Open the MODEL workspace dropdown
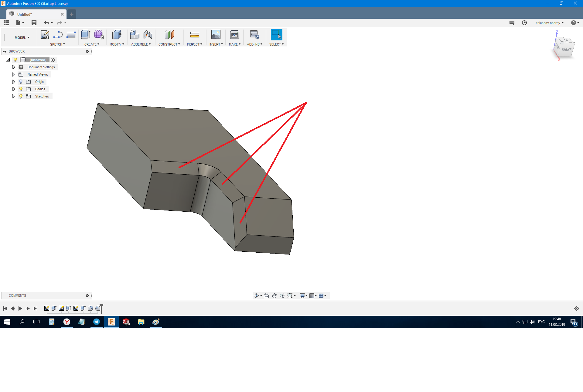 [22, 38]
